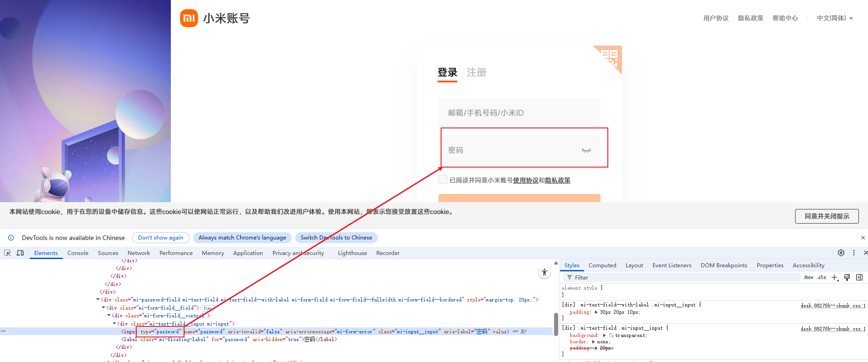Click the flex badge on mi-form-field__field
868x362 pixels.
pyautogui.click(x=207, y=308)
